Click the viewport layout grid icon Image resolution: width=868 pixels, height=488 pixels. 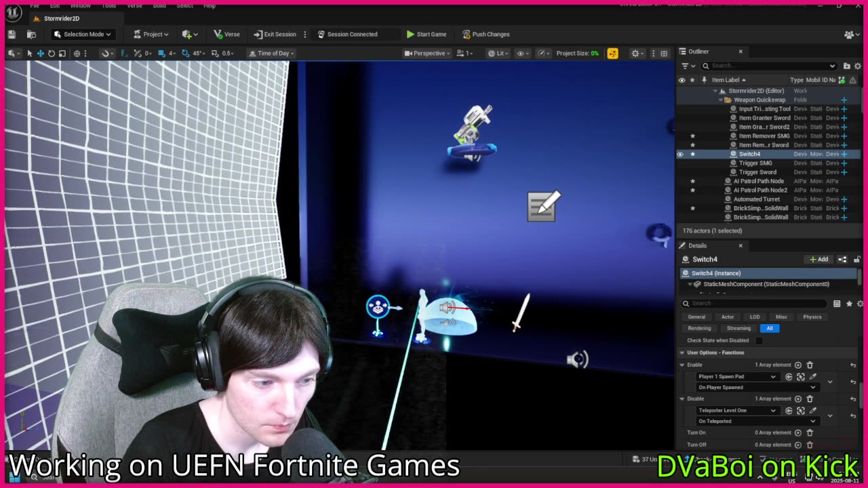[x=664, y=53]
